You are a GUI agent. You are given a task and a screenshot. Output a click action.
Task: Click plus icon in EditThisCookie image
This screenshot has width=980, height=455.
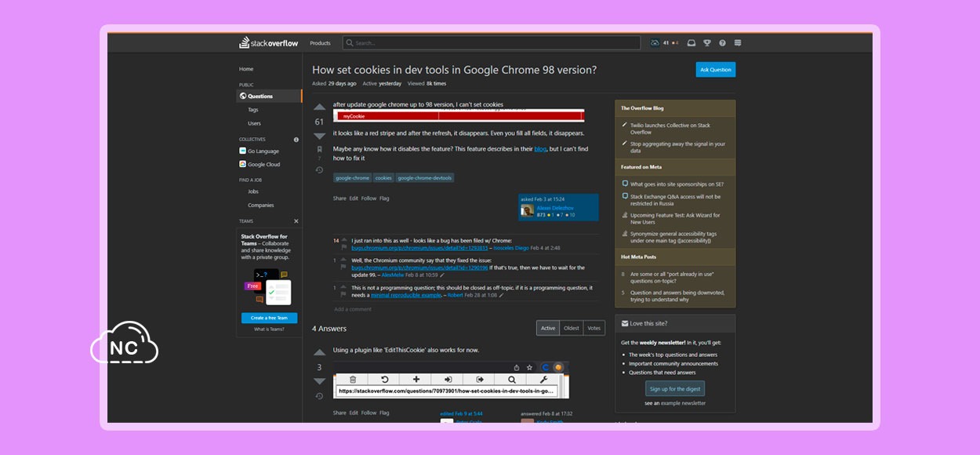coord(416,379)
